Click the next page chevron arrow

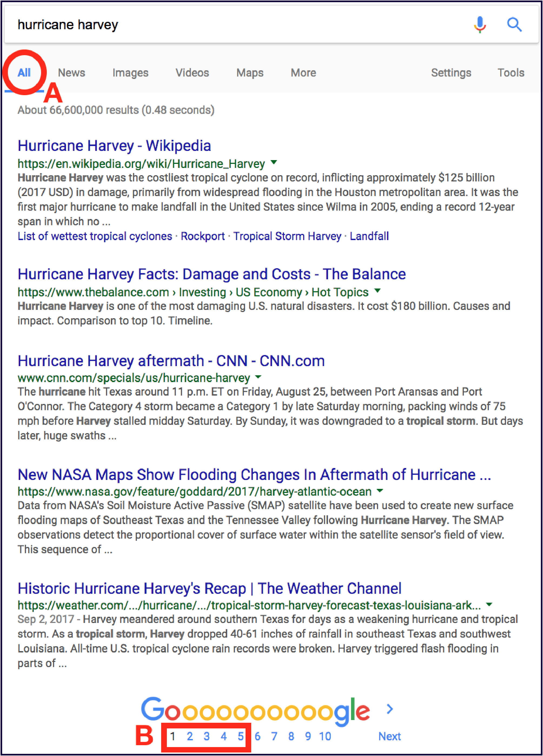point(390,709)
